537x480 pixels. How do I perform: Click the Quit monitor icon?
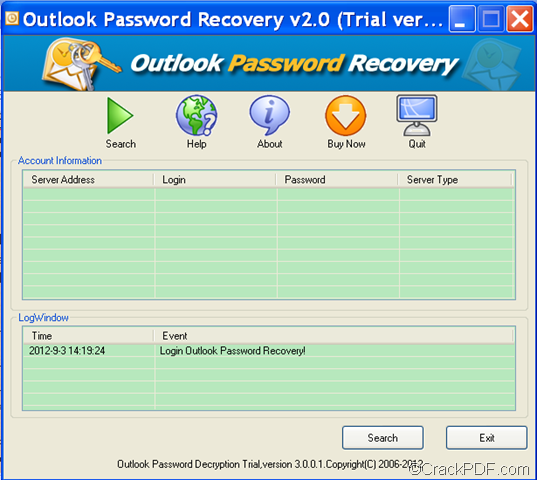[x=417, y=116]
